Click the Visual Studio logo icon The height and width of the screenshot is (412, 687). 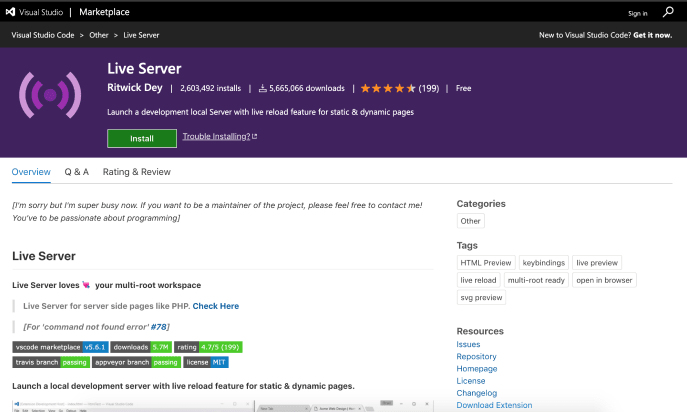tap(10, 12)
